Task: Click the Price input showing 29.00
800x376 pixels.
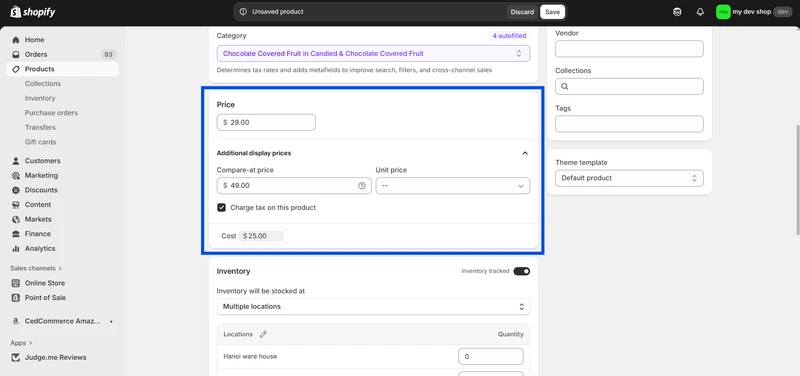Action: pyautogui.click(x=266, y=122)
